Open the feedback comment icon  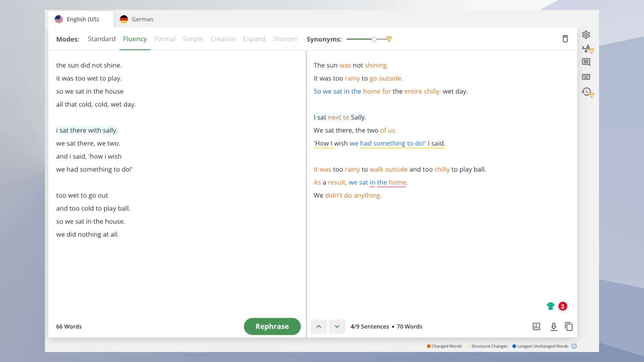(586, 62)
